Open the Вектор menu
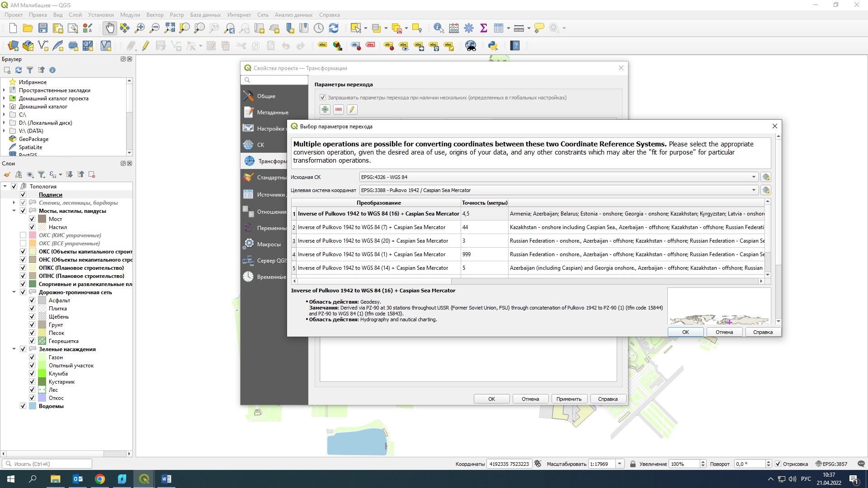 tap(155, 15)
